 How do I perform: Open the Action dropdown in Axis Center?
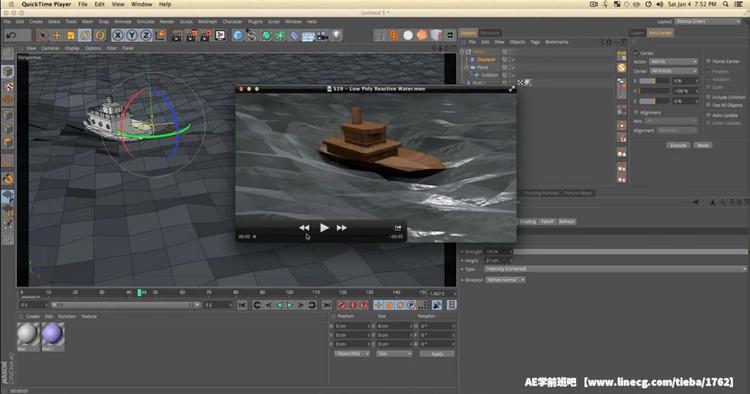(673, 62)
